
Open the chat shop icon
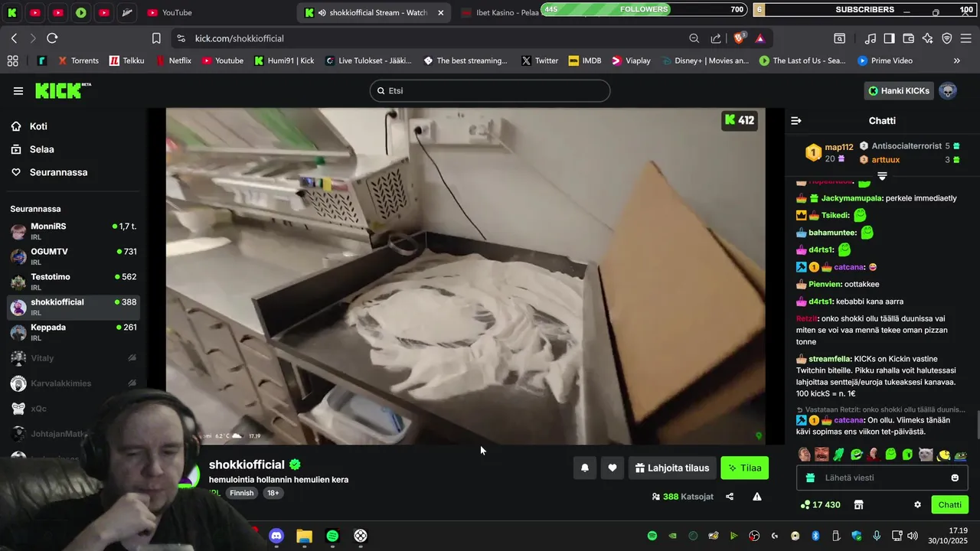pos(859,504)
